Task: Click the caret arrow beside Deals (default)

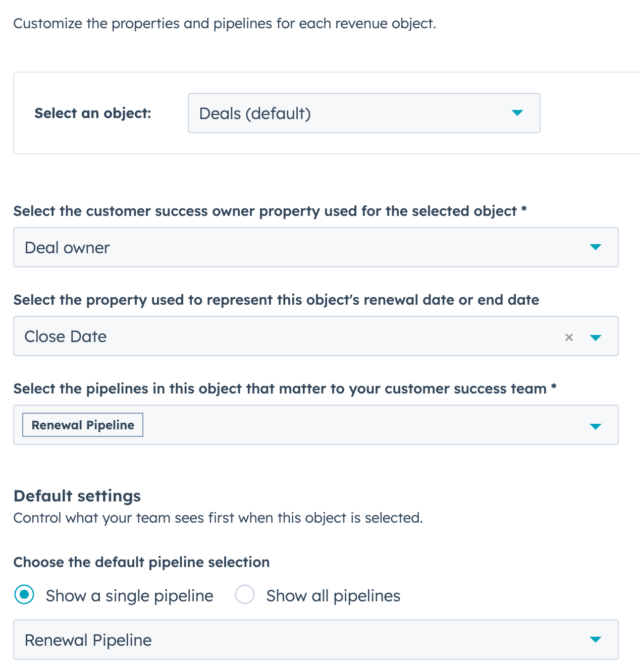Action: tap(517, 113)
